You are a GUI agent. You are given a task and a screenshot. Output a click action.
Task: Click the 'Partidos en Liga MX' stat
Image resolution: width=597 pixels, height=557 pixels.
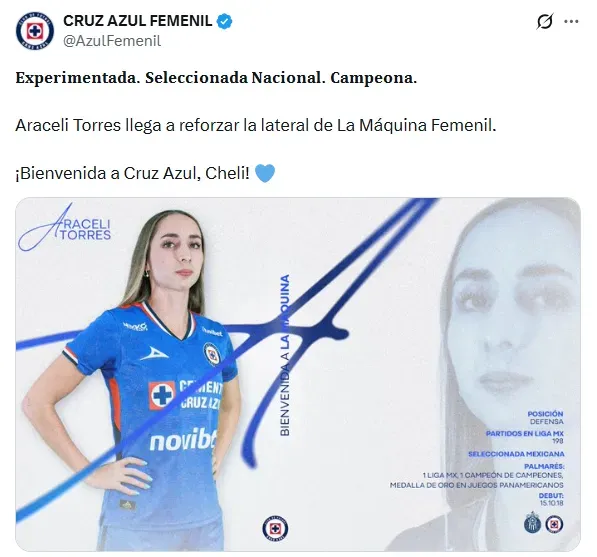click(x=525, y=437)
